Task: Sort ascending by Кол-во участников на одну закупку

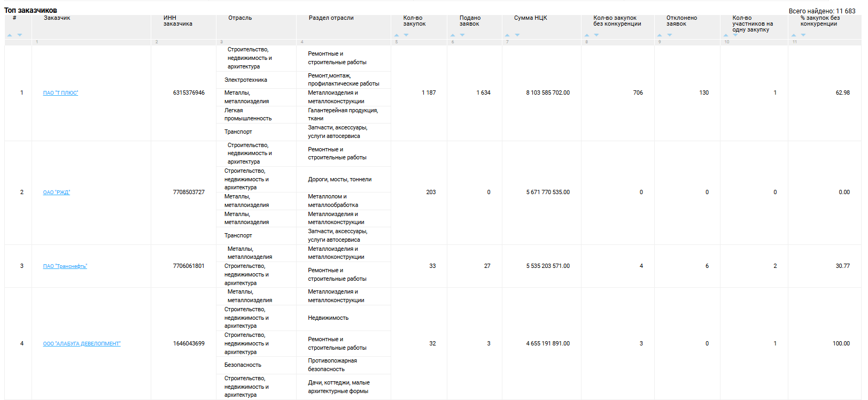Action: (x=726, y=35)
